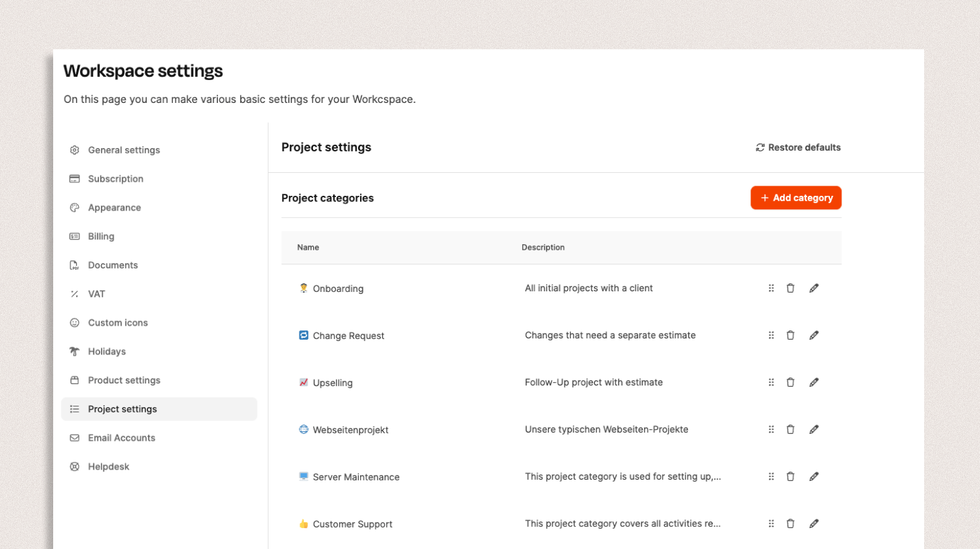Edit the Server Maintenance category
The height and width of the screenshot is (549, 980).
tap(814, 476)
